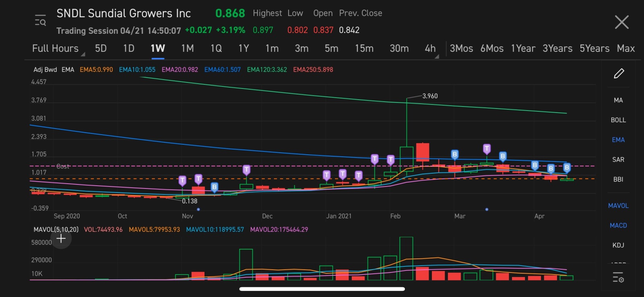Image resolution: width=644 pixels, height=297 pixels.
Task: Select the 1M timeframe tab
Action: point(188,49)
